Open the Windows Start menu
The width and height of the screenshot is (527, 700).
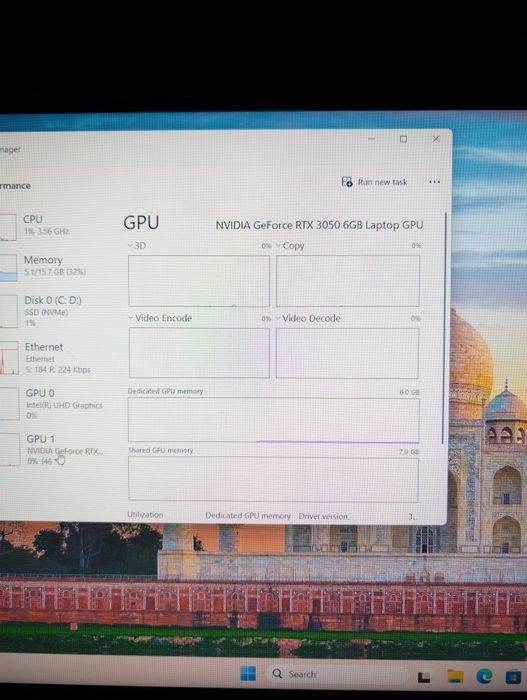pyautogui.click(x=248, y=673)
